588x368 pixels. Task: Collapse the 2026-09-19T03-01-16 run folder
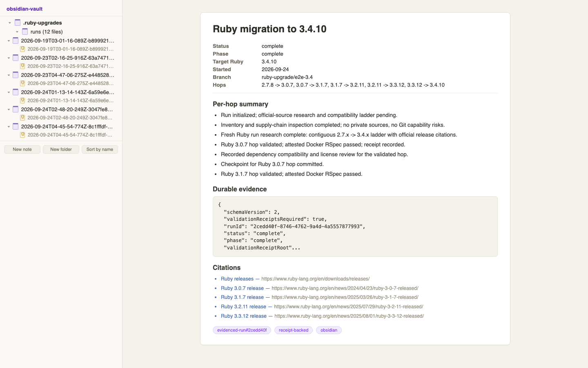[x=9, y=41]
